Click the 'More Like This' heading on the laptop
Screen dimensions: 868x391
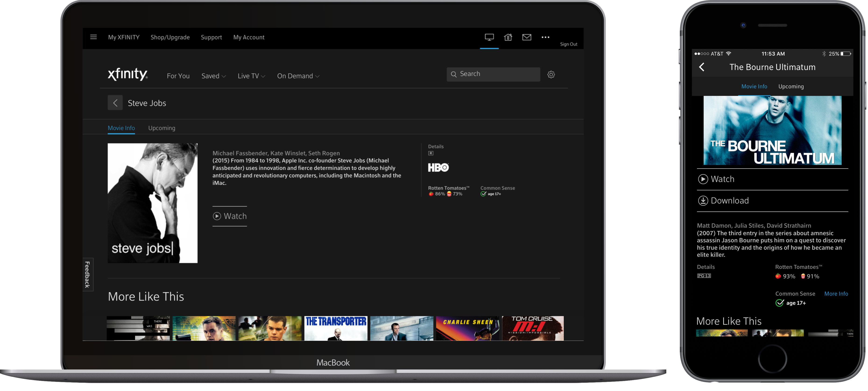pyautogui.click(x=146, y=296)
